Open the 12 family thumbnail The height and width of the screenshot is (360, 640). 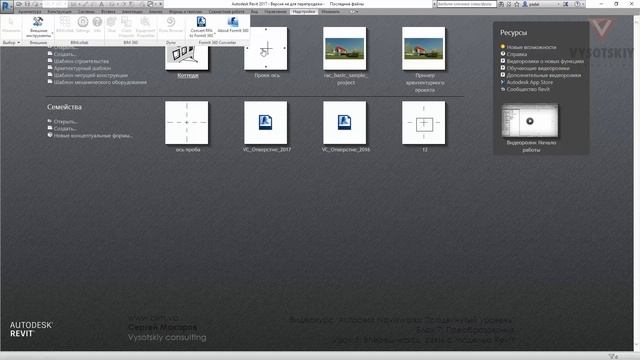point(424,123)
